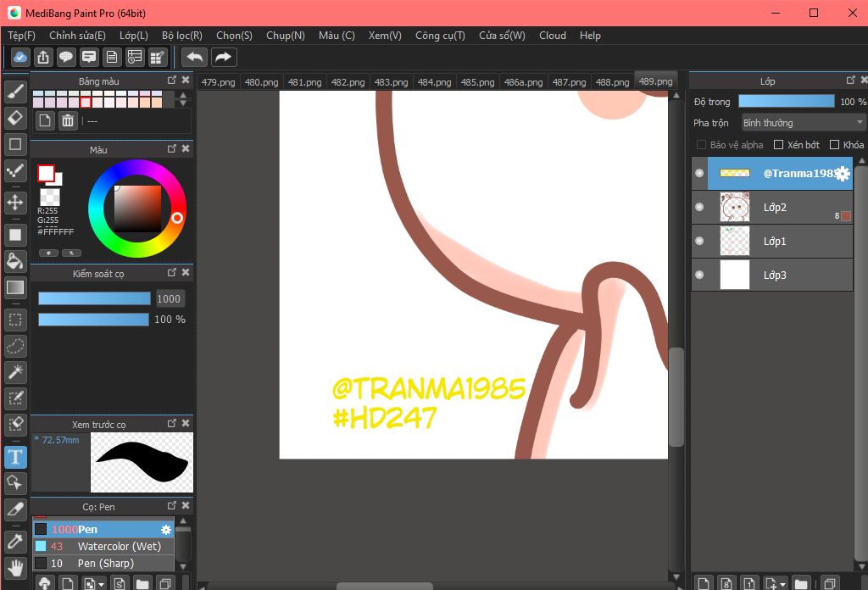
Task: Pop out the Màu color panel
Action: click(171, 149)
